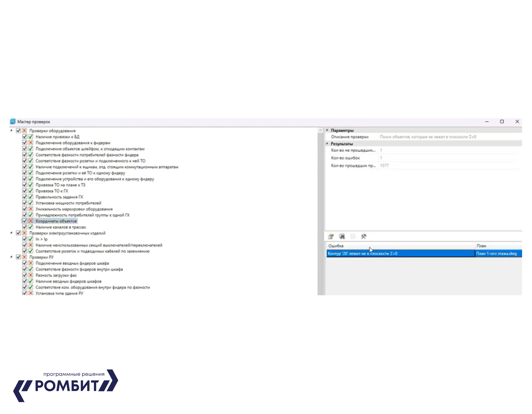Click the first toolbar icon above the error list
Image resolution: width=532 pixels, height=414 pixels.
pyautogui.click(x=331, y=236)
